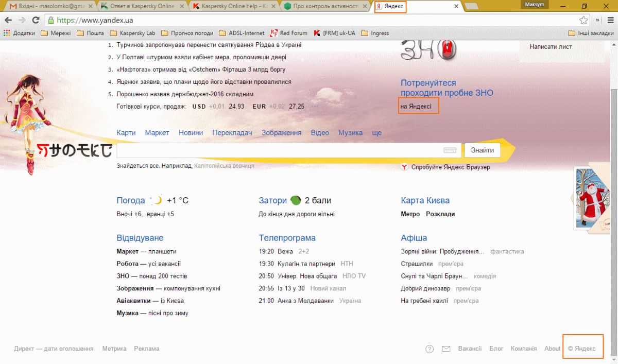Image resolution: width=618 pixels, height=364 pixels.
Task: Open the Метро link
Action: point(410,214)
